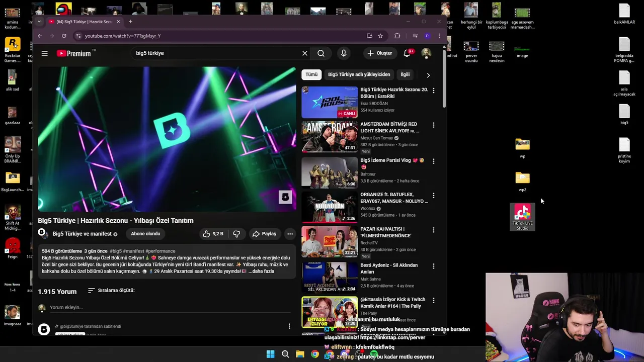644x362 pixels.
Task: Open the Big5 İzleme Partisi 6:06 thumbnail
Action: point(330,172)
